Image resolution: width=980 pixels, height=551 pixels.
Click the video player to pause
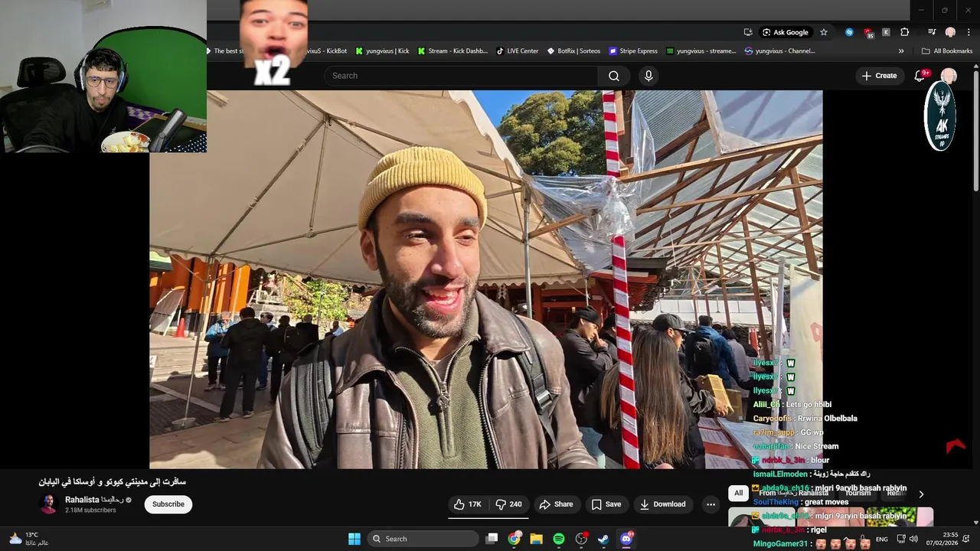485,279
